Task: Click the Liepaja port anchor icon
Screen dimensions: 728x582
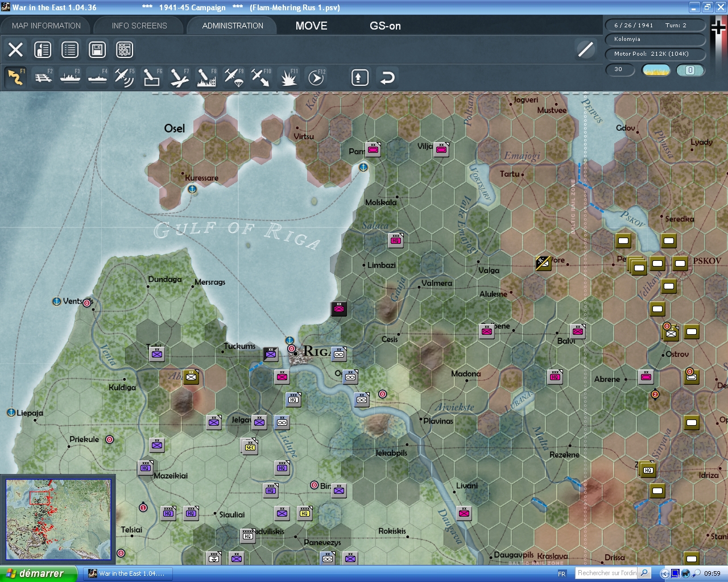Action: coord(11,413)
